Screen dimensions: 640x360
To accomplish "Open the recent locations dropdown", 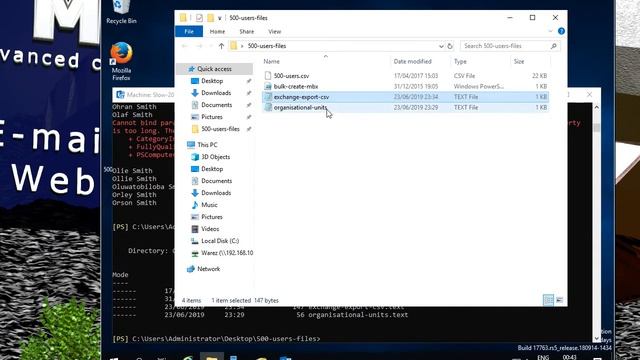I will (x=211, y=46).
